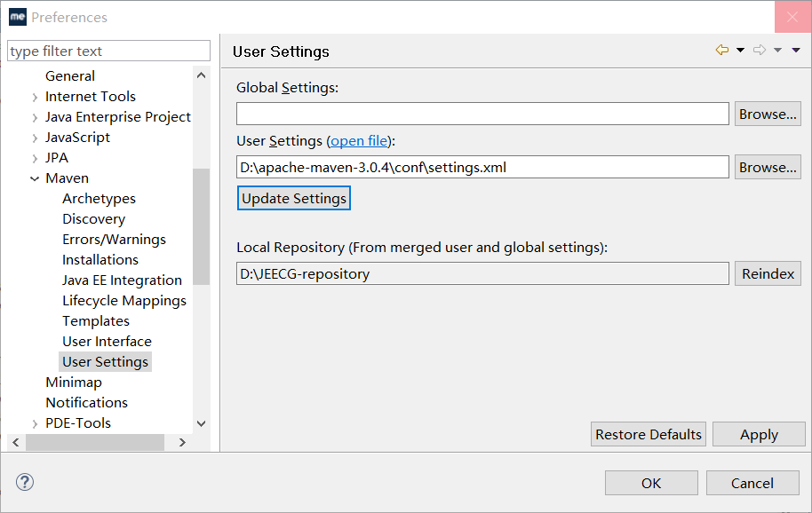
Task: Click the Apply button
Action: pyautogui.click(x=760, y=434)
